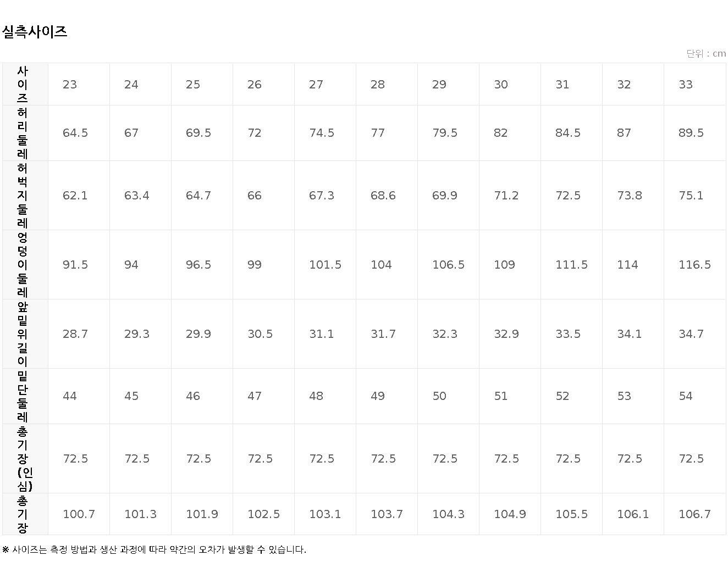Click the size disclaimer footnote text

point(154,549)
